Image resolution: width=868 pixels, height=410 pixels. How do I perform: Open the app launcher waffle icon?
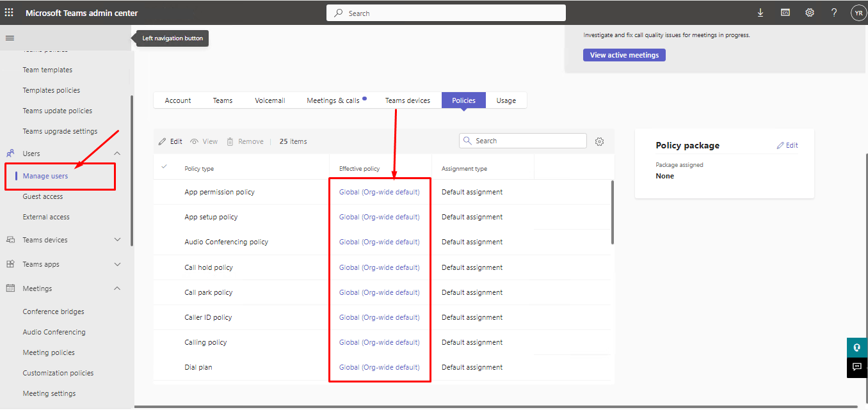point(9,13)
